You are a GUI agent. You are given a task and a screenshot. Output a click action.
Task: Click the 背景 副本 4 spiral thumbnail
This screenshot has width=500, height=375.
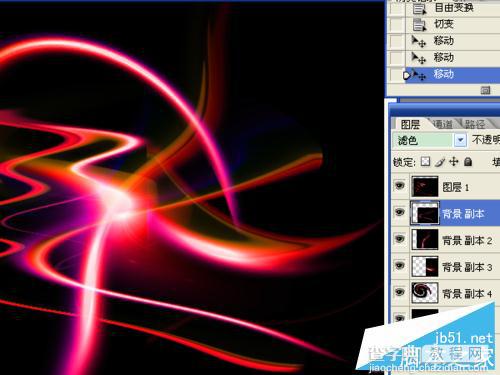pyautogui.click(x=425, y=293)
